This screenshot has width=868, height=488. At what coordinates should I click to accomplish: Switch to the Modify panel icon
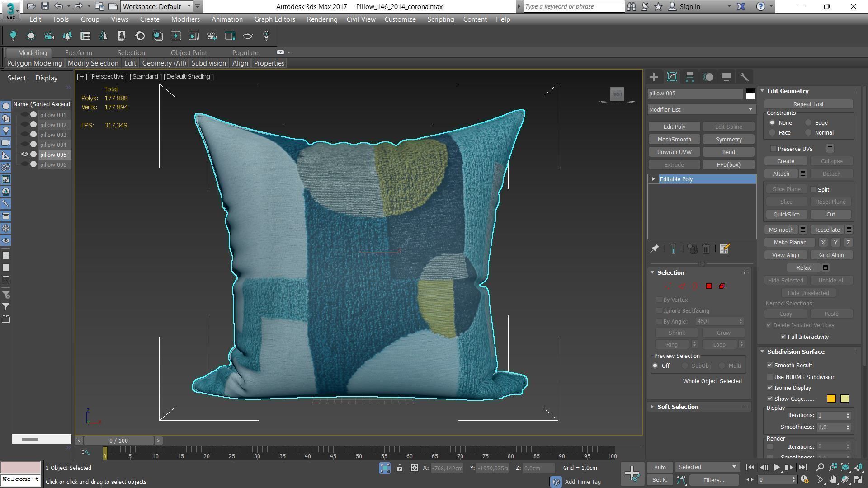pyautogui.click(x=672, y=77)
